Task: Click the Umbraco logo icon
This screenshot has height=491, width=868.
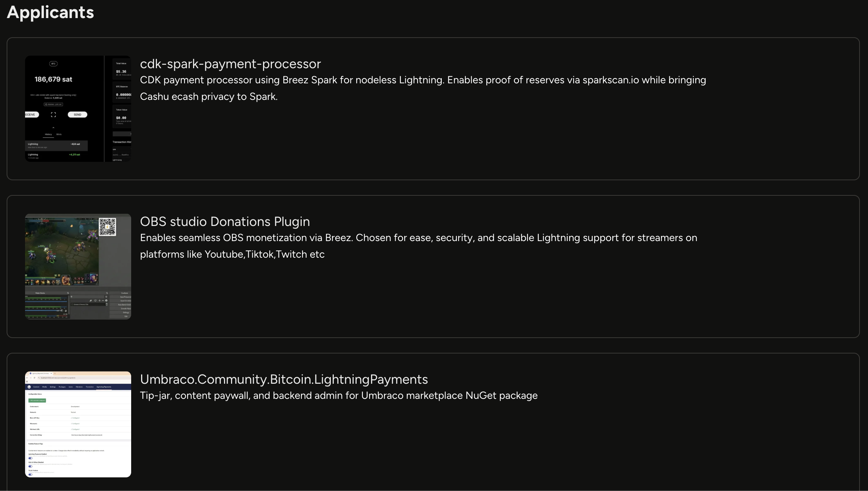Action: (x=29, y=387)
